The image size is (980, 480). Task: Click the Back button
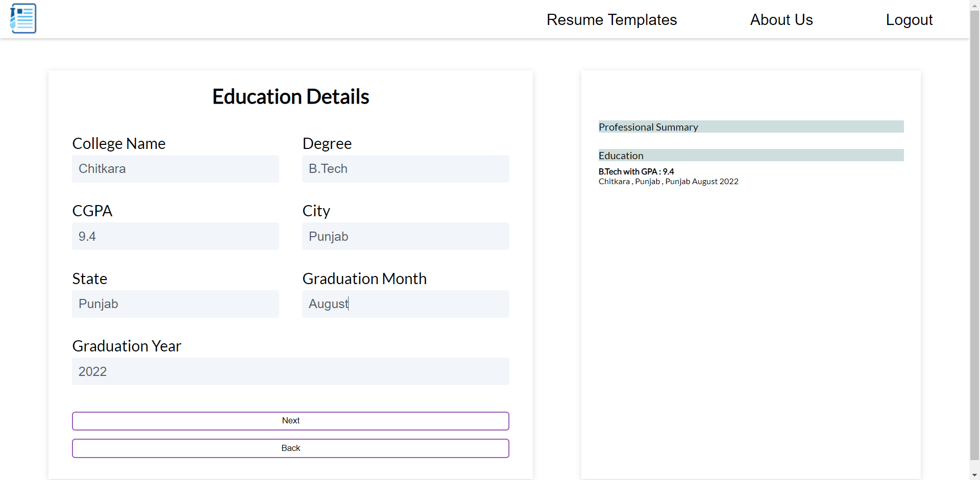point(290,448)
